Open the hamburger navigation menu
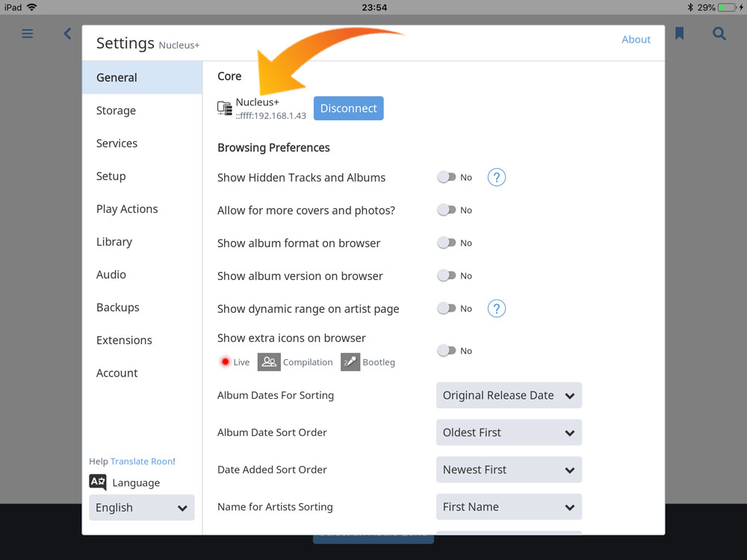This screenshot has height=560, width=747. click(x=28, y=34)
